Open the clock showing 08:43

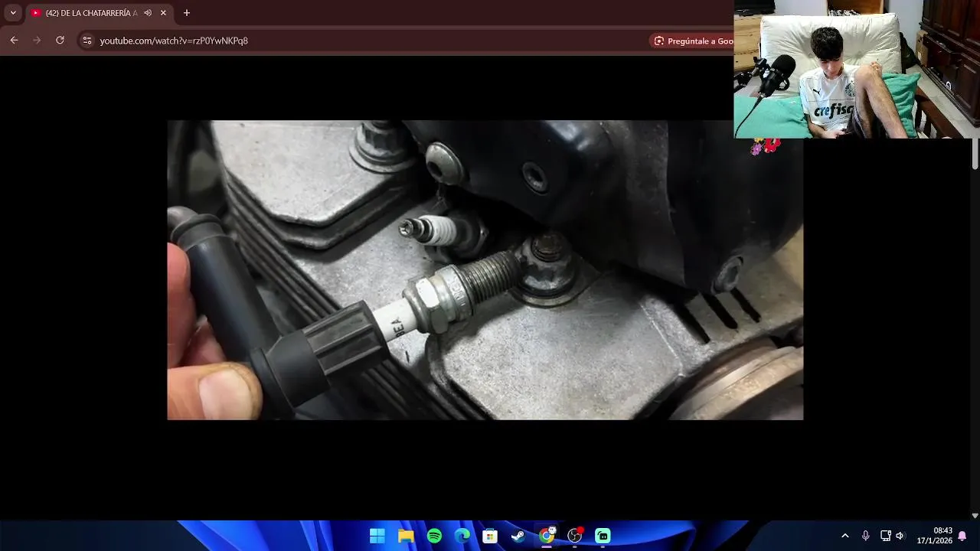tap(934, 536)
